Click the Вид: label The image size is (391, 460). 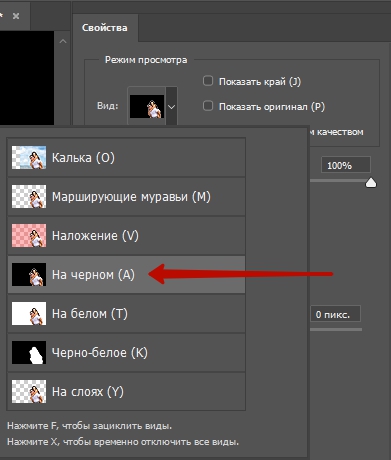coord(107,106)
